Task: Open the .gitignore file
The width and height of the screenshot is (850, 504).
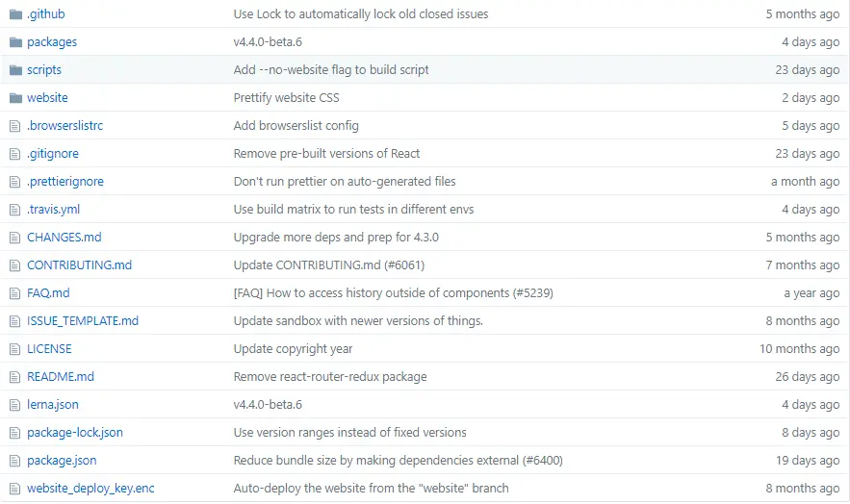Action: [53, 154]
